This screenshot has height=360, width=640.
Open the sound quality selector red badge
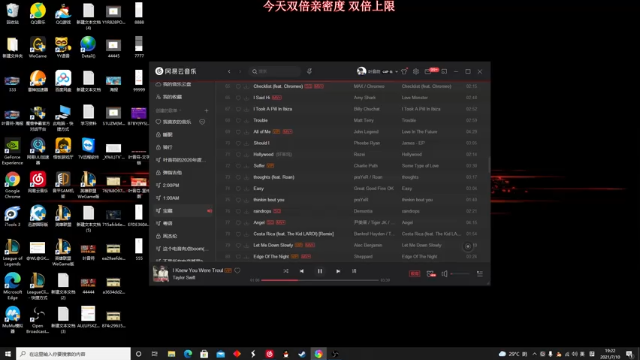point(415,274)
